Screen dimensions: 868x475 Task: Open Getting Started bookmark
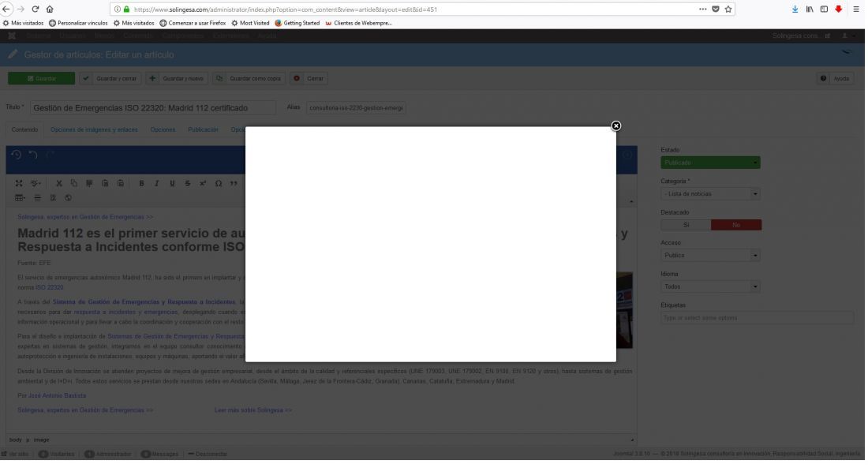coord(297,23)
